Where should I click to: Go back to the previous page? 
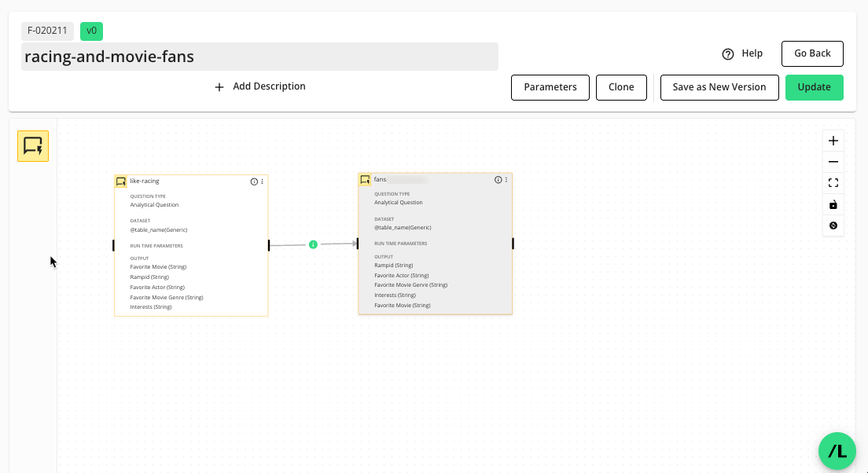click(812, 53)
